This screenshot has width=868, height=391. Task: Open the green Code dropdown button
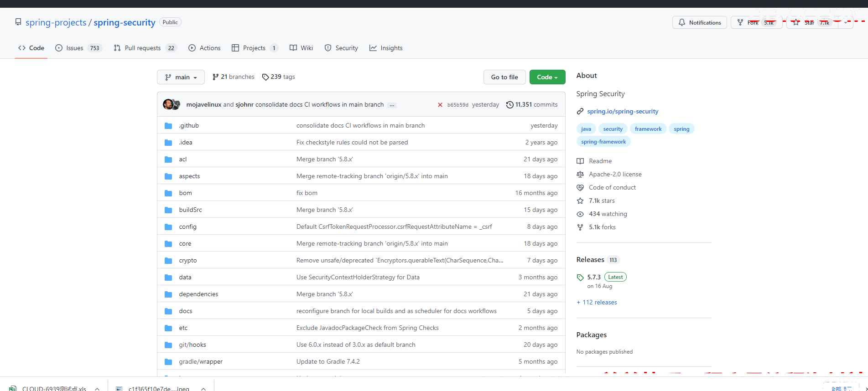pyautogui.click(x=547, y=77)
